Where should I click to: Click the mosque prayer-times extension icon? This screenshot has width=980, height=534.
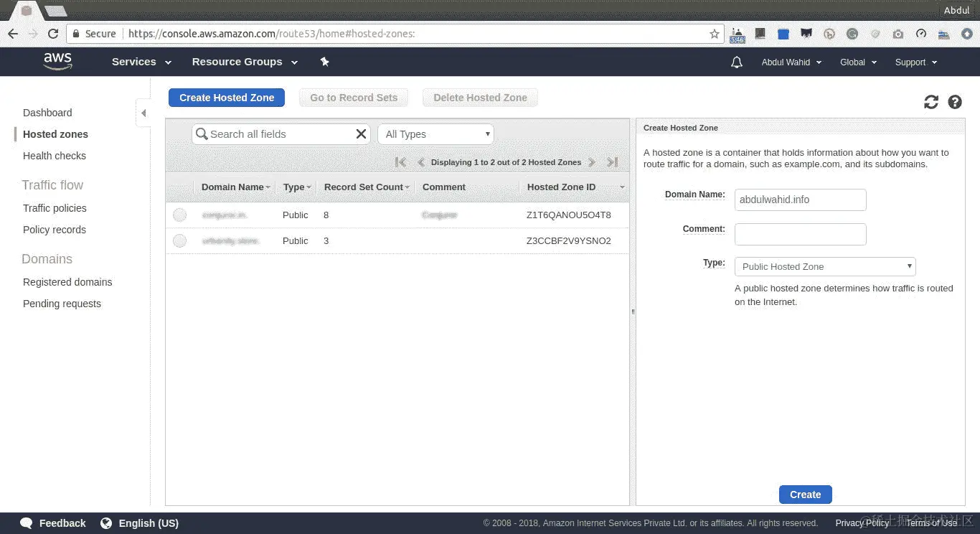point(738,34)
